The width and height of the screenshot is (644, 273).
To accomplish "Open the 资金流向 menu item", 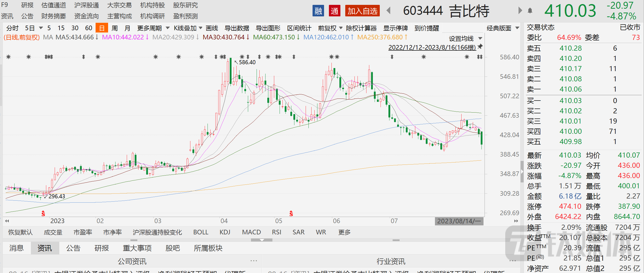I will [86, 16].
